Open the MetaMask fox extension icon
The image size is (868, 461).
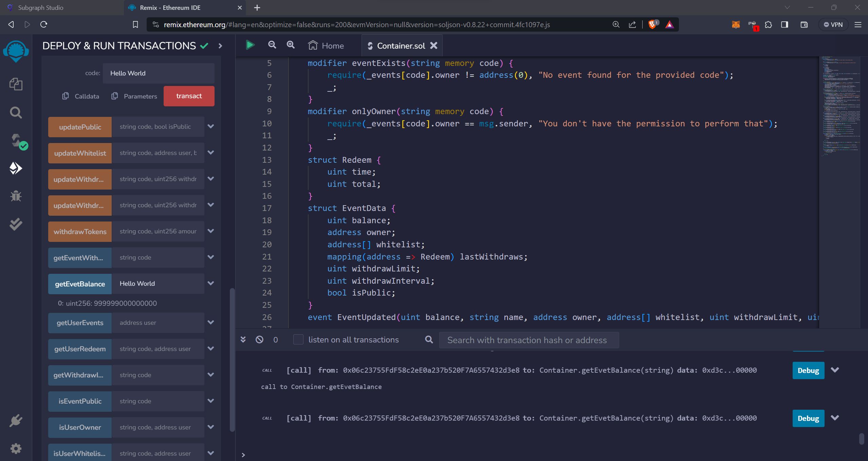[736, 24]
